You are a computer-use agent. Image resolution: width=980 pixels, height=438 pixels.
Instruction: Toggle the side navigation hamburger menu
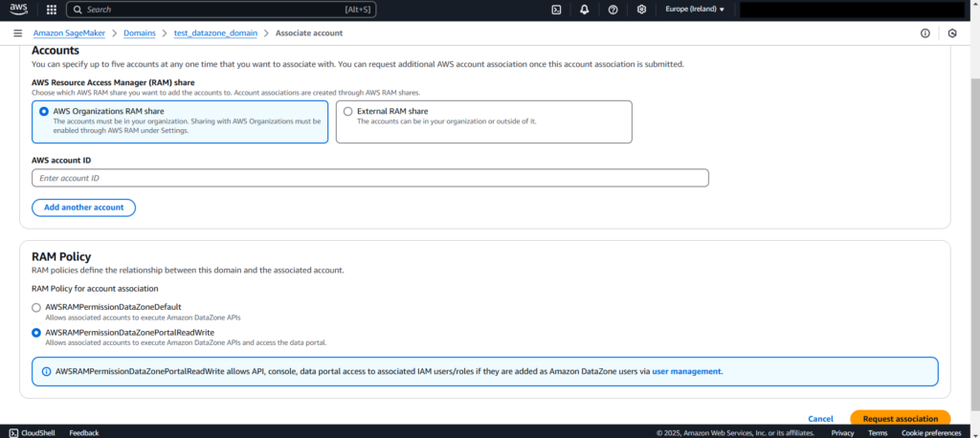click(x=17, y=33)
